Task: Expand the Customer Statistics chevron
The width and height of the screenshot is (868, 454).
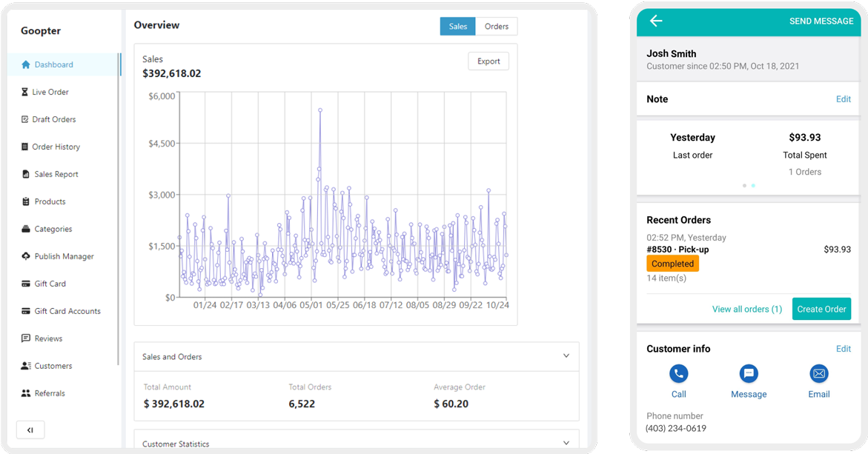Action: pos(566,443)
